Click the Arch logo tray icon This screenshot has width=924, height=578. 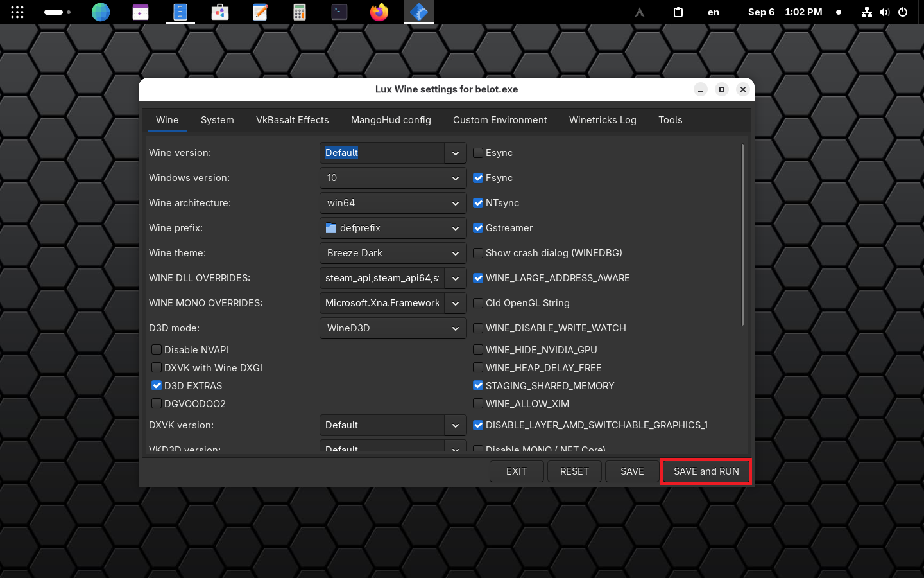640,12
